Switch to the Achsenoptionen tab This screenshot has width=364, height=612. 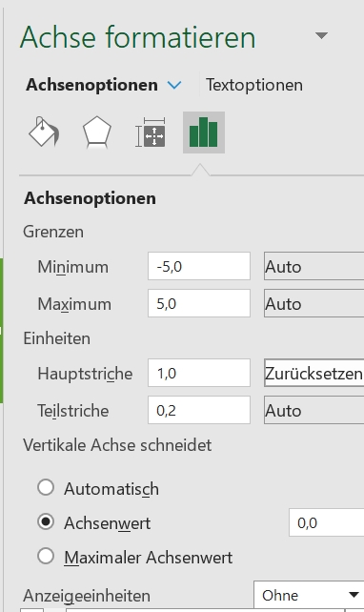click(x=91, y=85)
